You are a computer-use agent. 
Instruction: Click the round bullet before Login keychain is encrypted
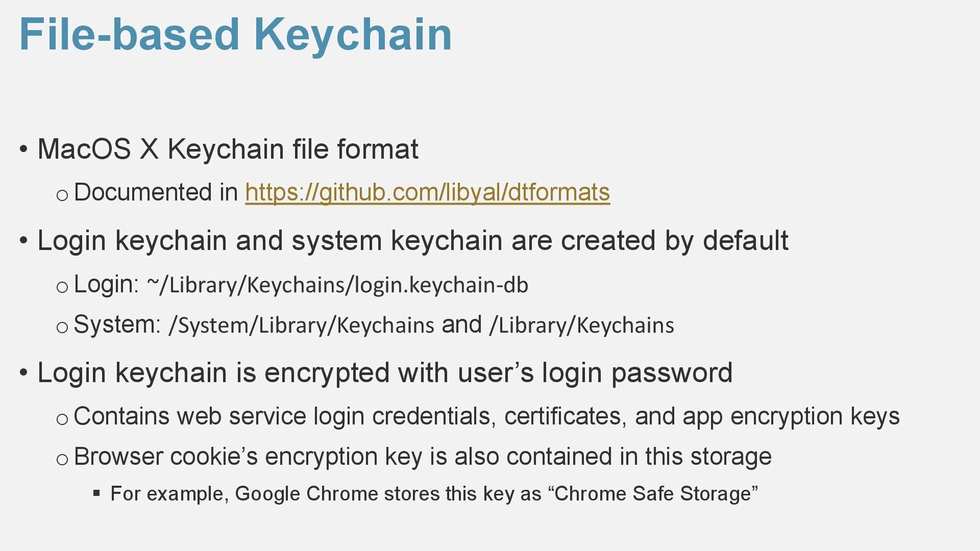click(23, 373)
